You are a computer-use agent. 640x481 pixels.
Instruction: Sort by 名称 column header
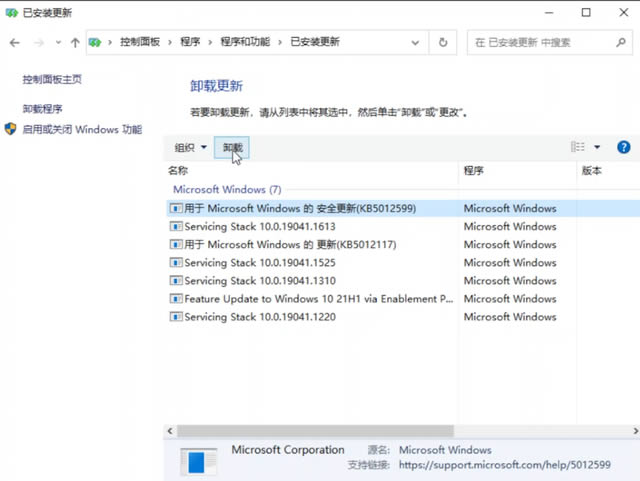[178, 171]
